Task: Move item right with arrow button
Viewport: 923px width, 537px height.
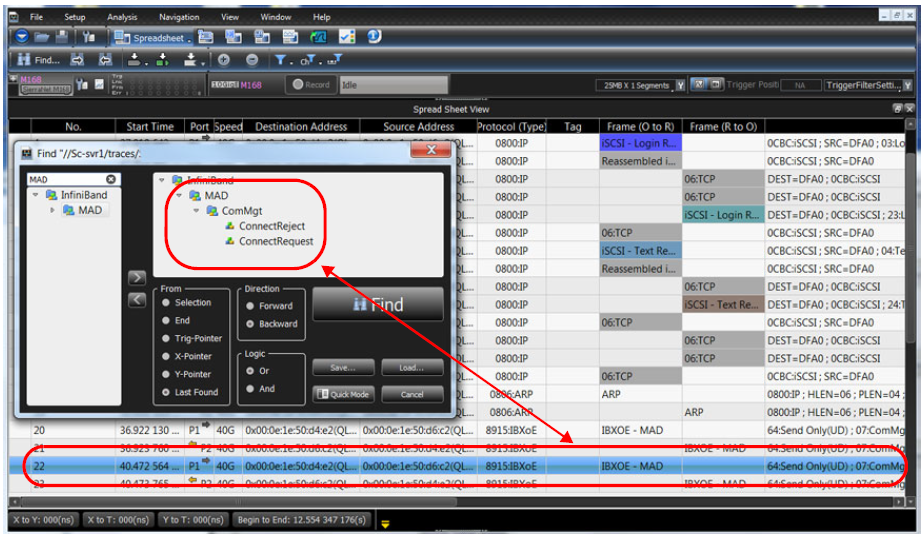Action: tap(137, 277)
